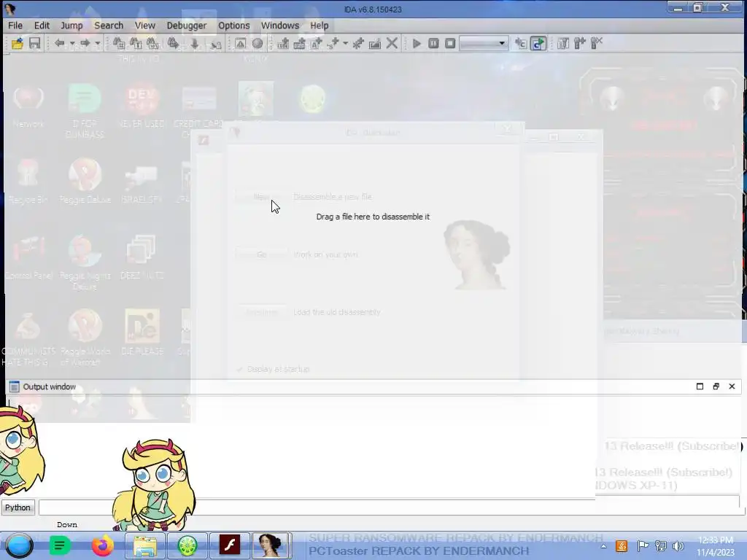Click the triangle picture toolbar icon

click(x=241, y=44)
